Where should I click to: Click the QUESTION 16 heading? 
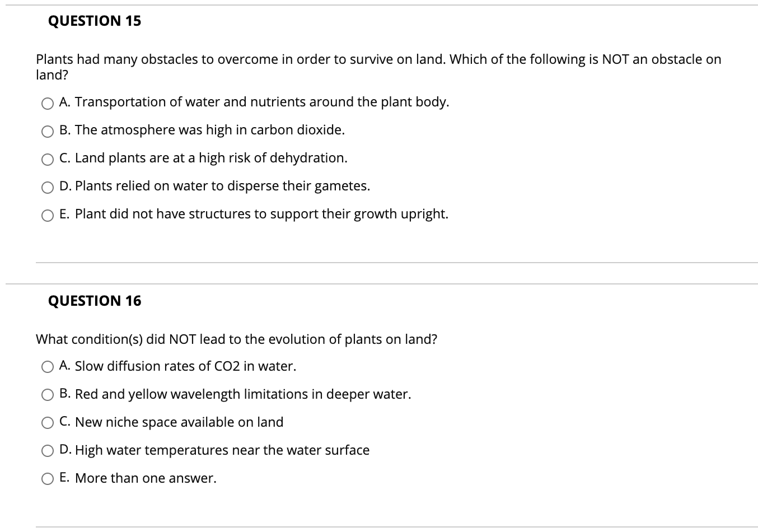click(x=93, y=301)
